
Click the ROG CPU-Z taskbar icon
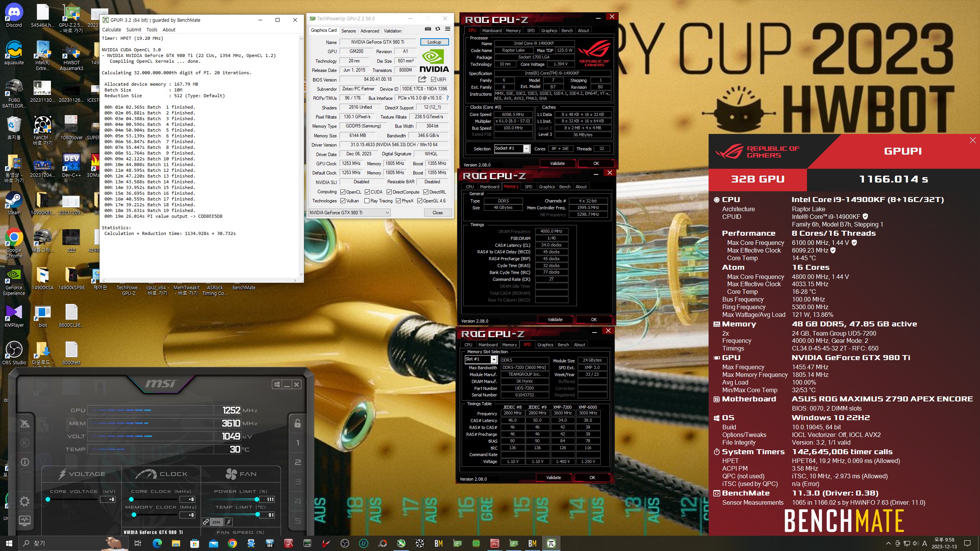point(495,543)
